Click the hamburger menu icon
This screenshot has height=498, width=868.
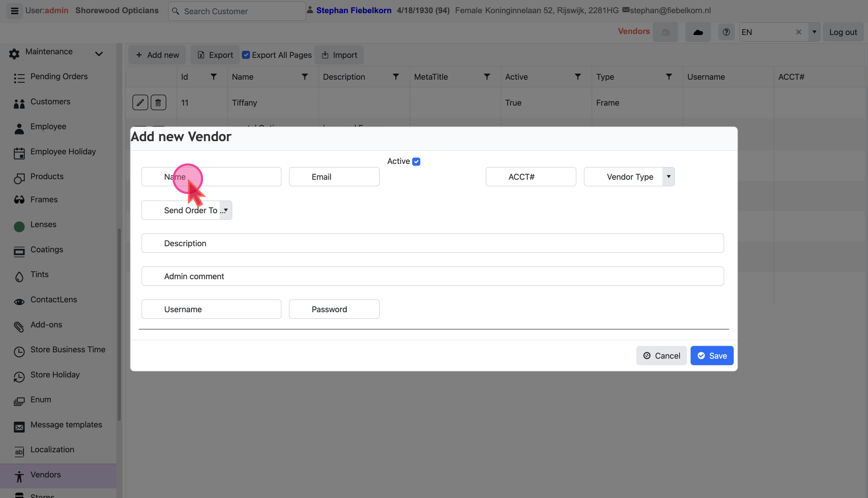[x=15, y=11]
